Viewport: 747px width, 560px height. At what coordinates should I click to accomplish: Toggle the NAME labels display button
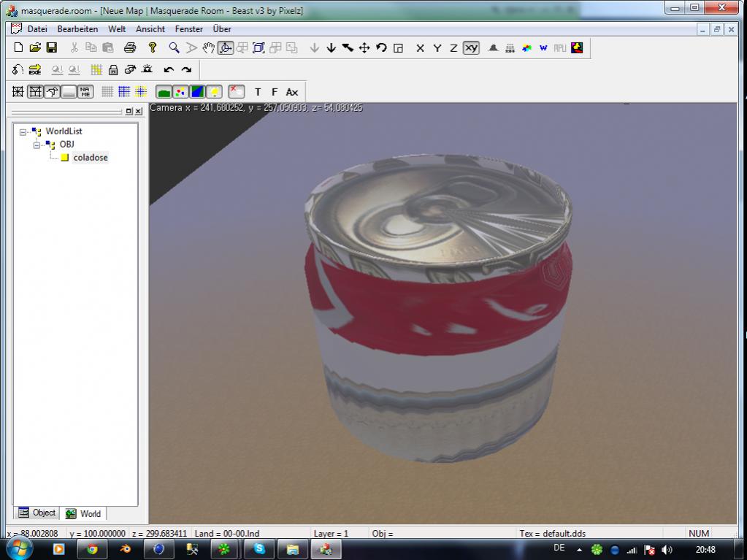pyautogui.click(x=85, y=92)
